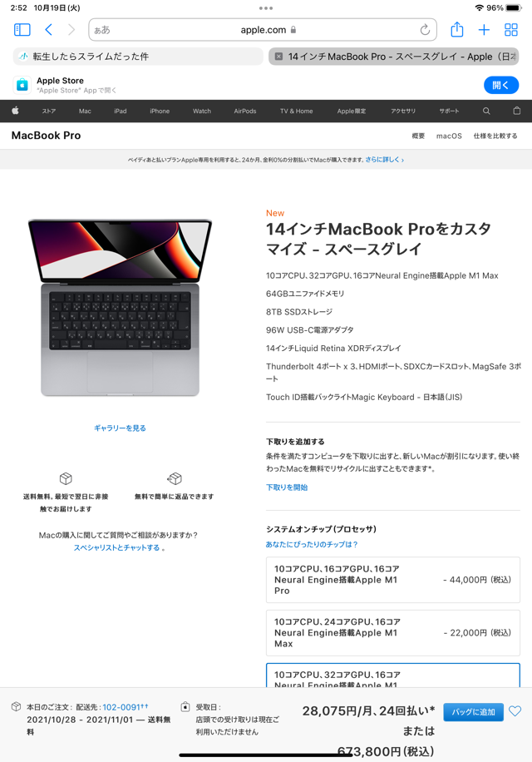Select the 16-core GPU M1 Pro option

tap(392, 580)
